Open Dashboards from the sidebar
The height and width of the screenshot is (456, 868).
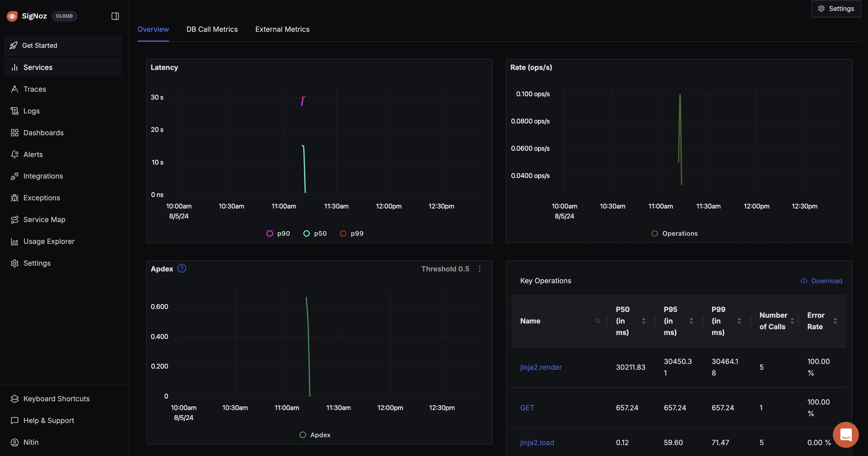tap(63, 133)
